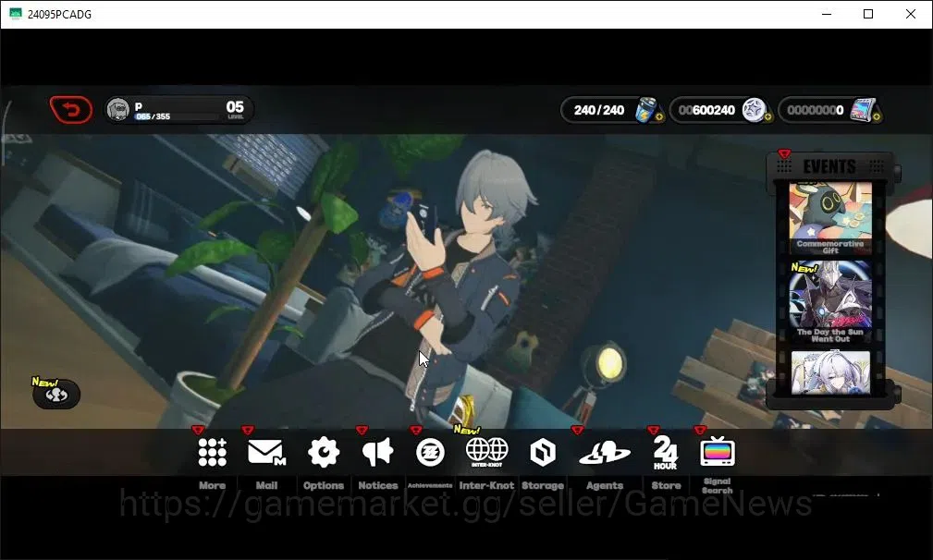Click the 00000000 film counter
Screen dimensions: 933x560
click(x=816, y=111)
